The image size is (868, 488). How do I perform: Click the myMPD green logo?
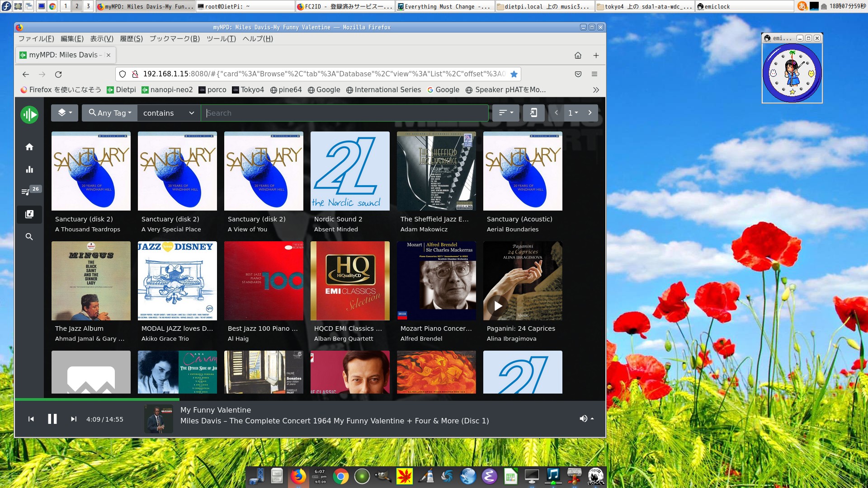pyautogui.click(x=29, y=115)
